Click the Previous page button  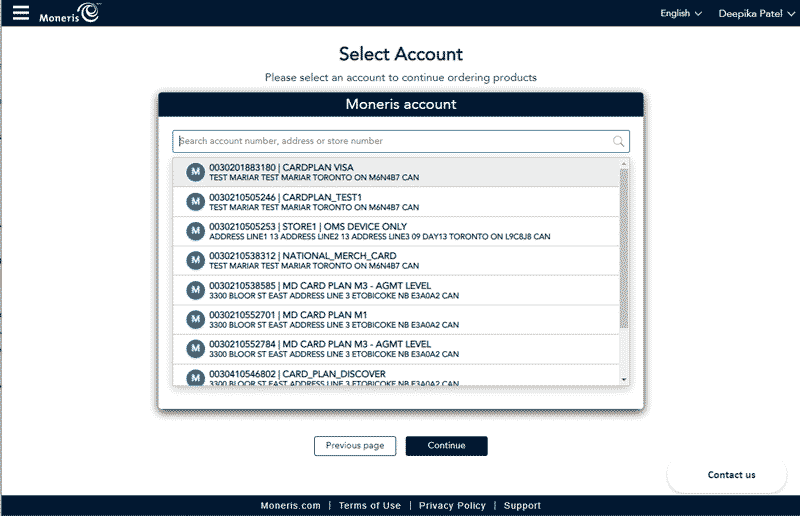(355, 446)
